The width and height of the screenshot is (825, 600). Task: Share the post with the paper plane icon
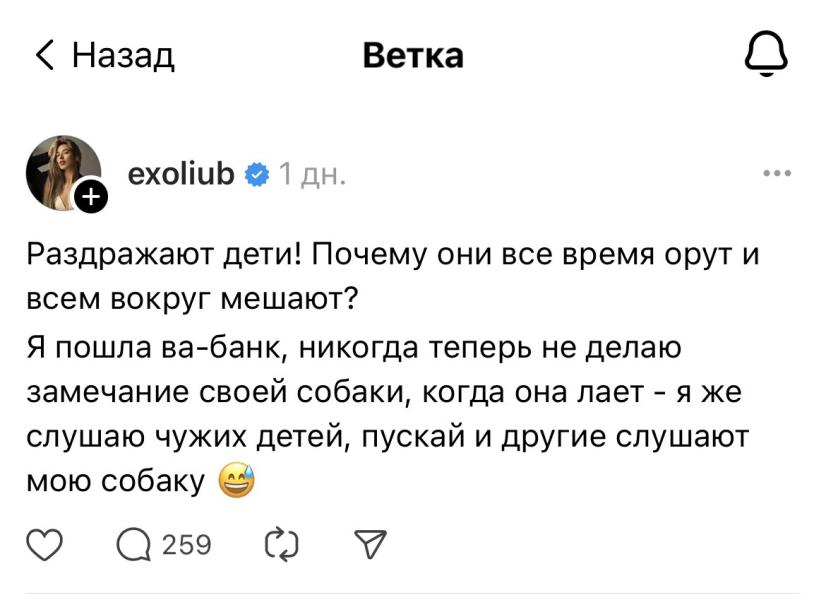(x=370, y=545)
